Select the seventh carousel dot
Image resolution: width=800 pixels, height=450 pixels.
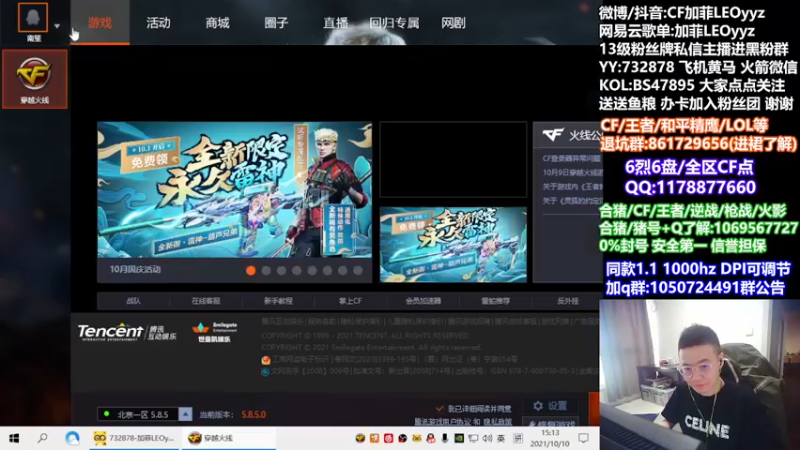(342, 270)
